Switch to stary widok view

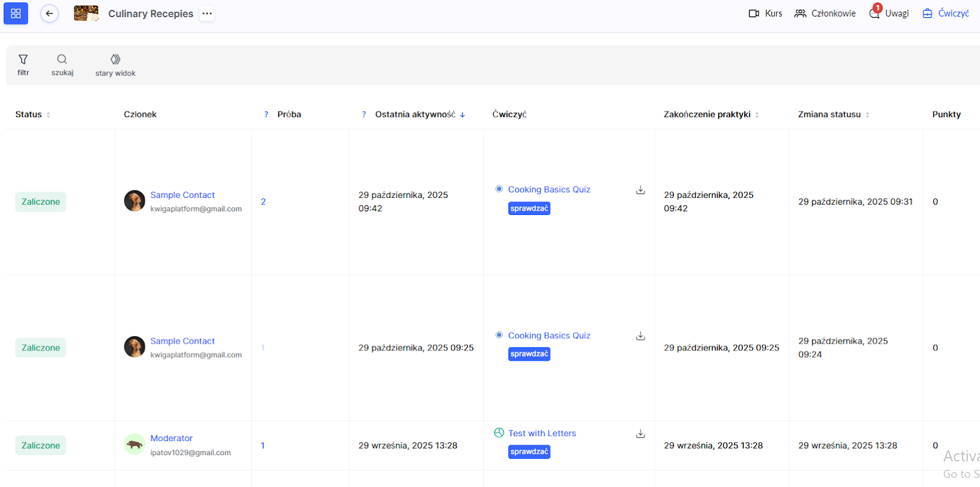[x=115, y=64]
